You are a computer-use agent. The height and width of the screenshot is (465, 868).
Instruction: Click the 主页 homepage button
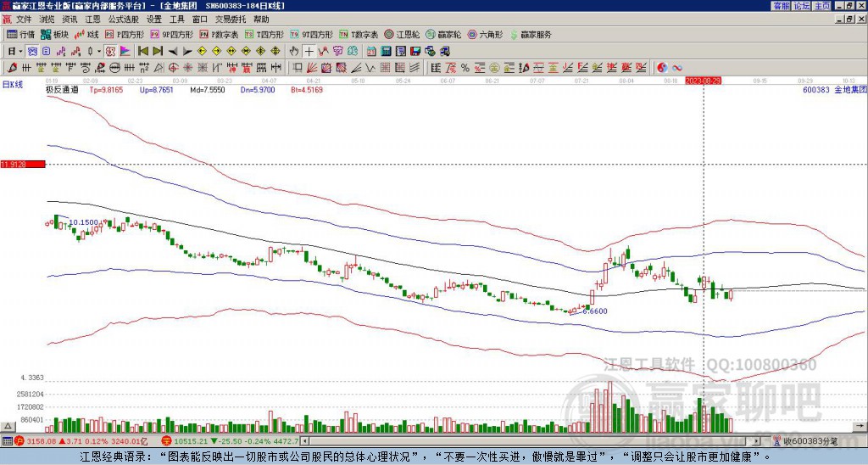[821, 5]
